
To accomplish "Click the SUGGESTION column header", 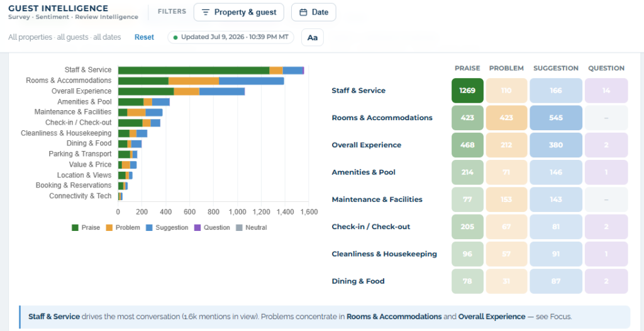I will point(556,68).
